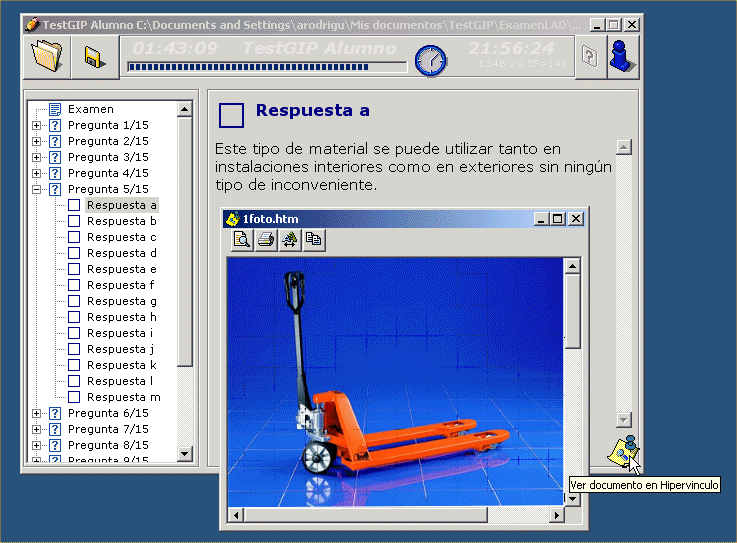Copy content in 1foto.htm toolbar
Screen dimensions: 737x543
point(314,240)
